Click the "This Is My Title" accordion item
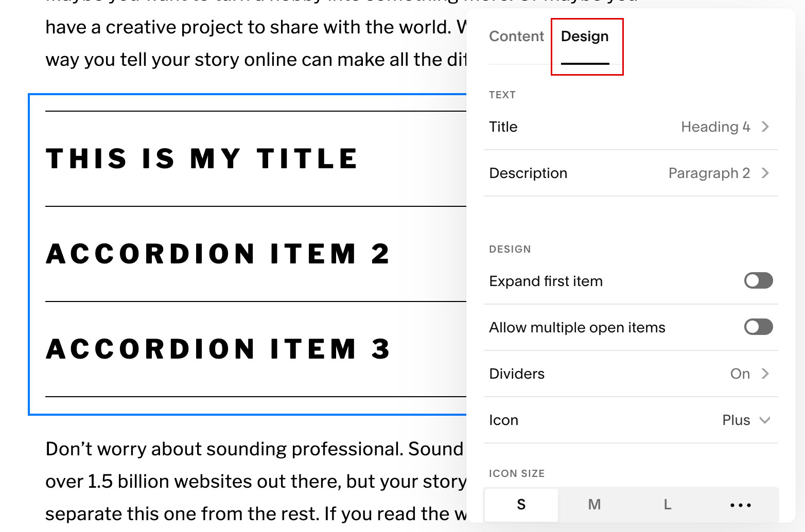 (x=202, y=158)
